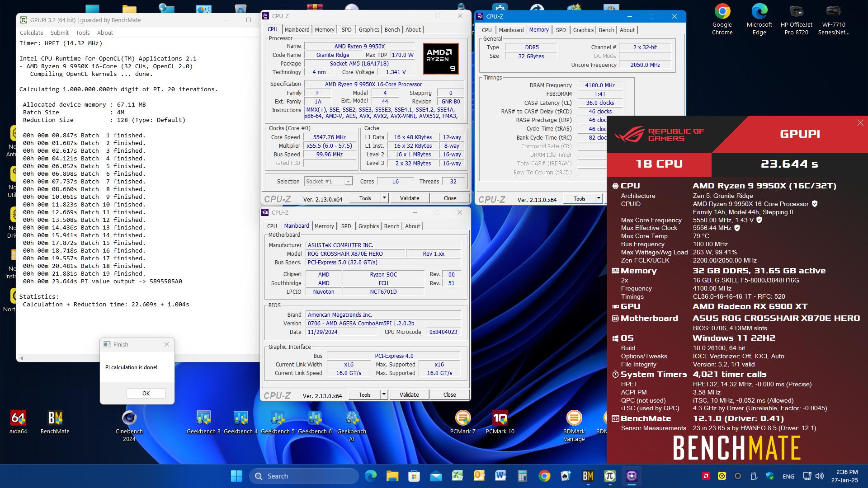The width and height of the screenshot is (868, 488).
Task: Open Graphics tab in Mainboard CPU-Z window
Action: point(368,226)
